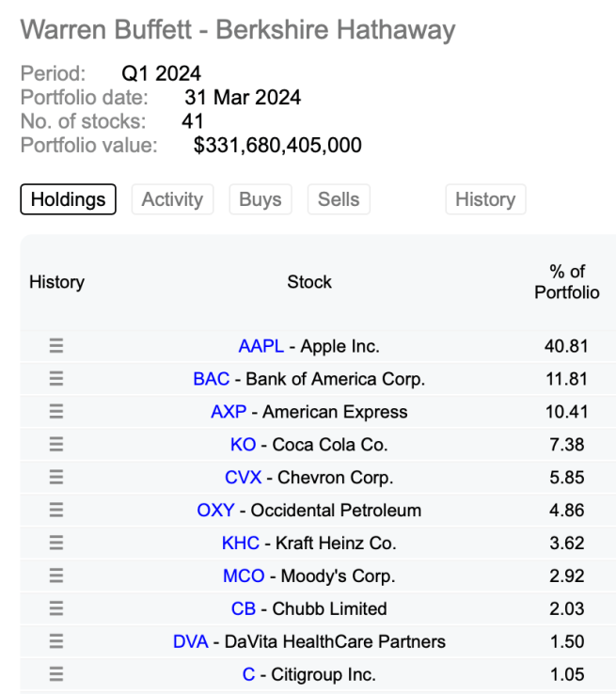
Task: Show the History tab
Action: pyautogui.click(x=485, y=199)
